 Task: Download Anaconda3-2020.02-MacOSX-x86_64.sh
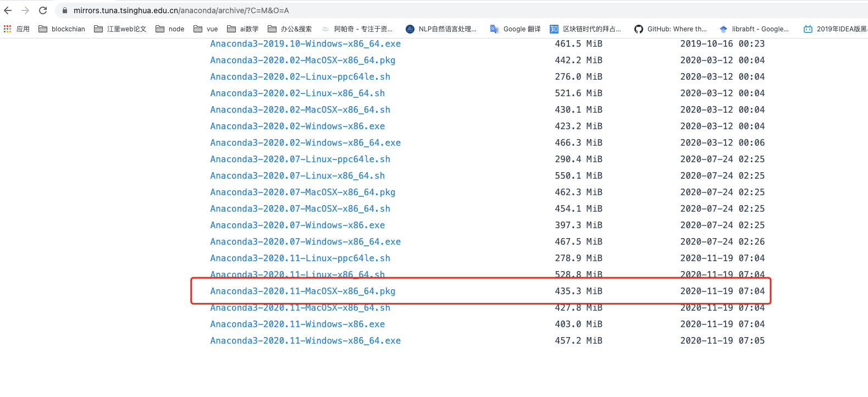pyautogui.click(x=300, y=110)
